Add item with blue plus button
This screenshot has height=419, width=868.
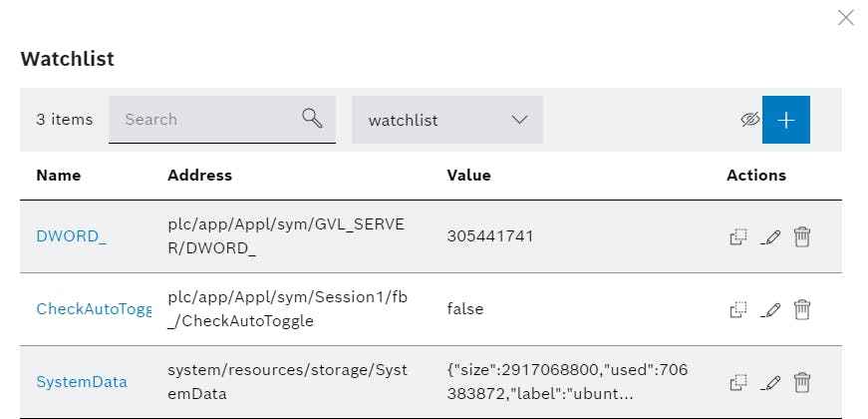786,120
